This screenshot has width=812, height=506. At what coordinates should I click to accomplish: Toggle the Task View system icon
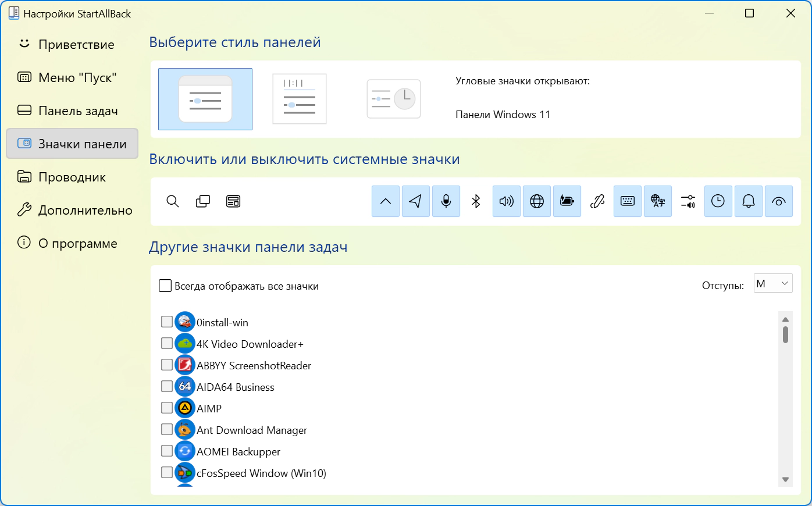[203, 201]
